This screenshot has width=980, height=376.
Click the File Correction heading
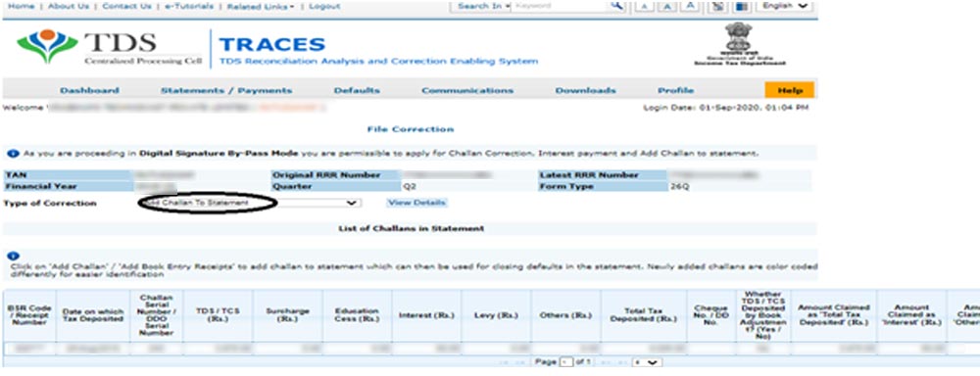tap(410, 129)
